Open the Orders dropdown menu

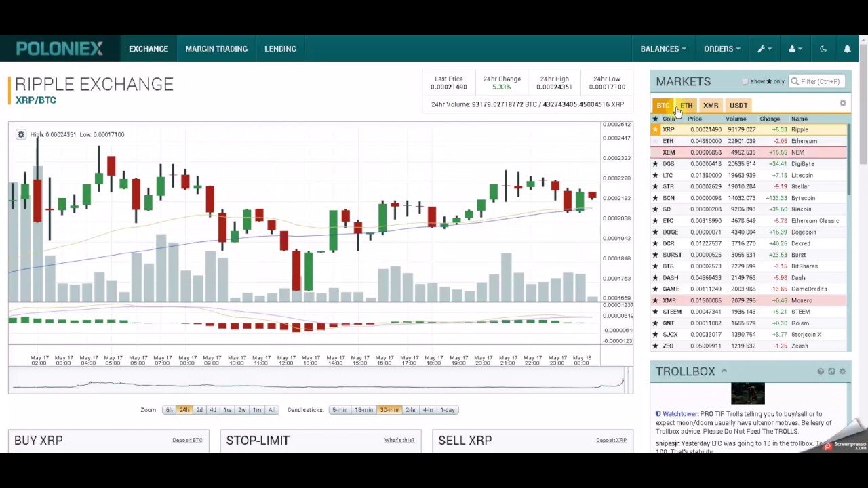(x=722, y=49)
